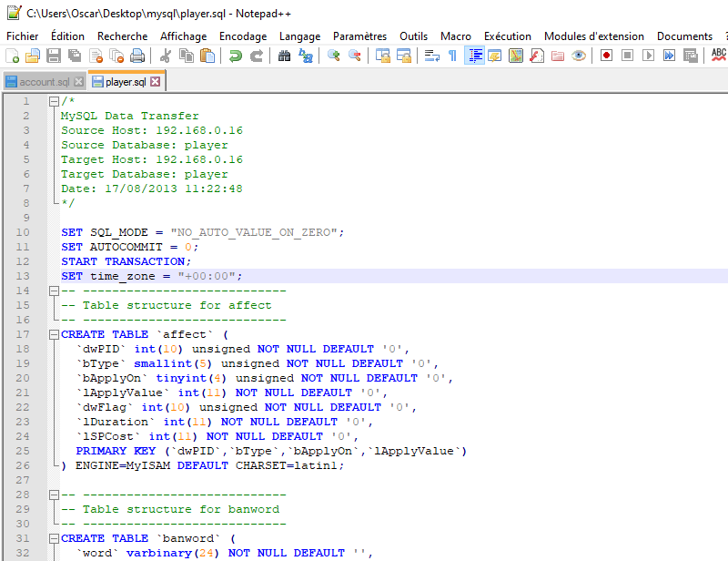Collapse CREATE TABLE banword fold marker
Viewport: 728px width, 561px height.
click(54, 539)
